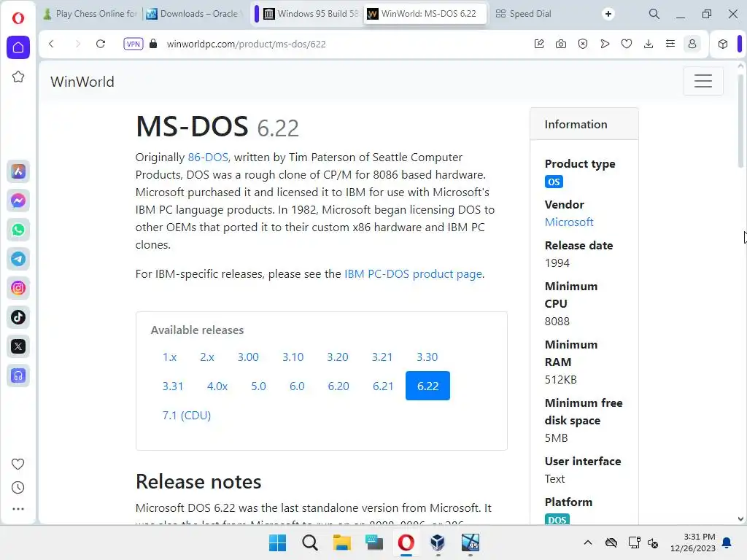Select release 1.x
Screen dimensions: 747x560
[x=169, y=357]
